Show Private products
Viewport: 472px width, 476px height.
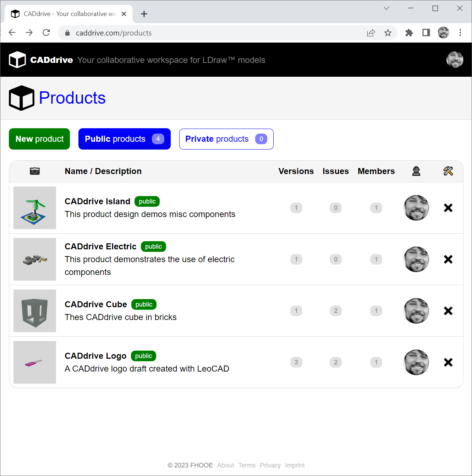tap(226, 139)
